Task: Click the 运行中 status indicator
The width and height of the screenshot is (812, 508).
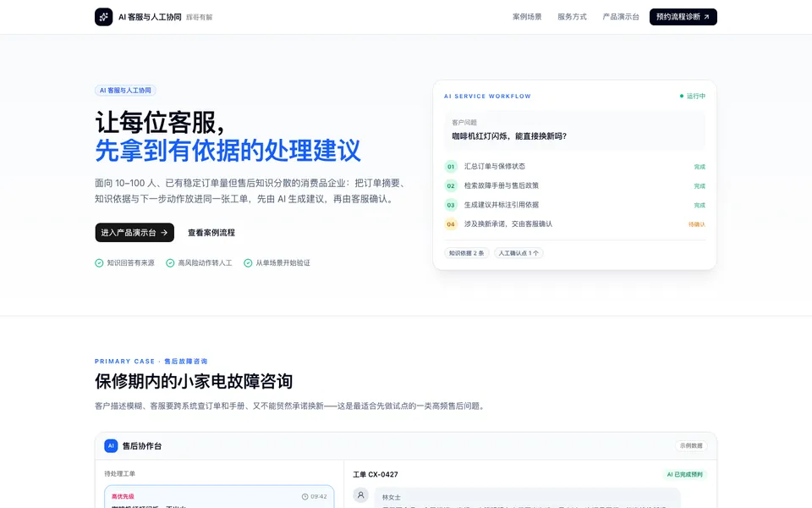Action: (693, 96)
